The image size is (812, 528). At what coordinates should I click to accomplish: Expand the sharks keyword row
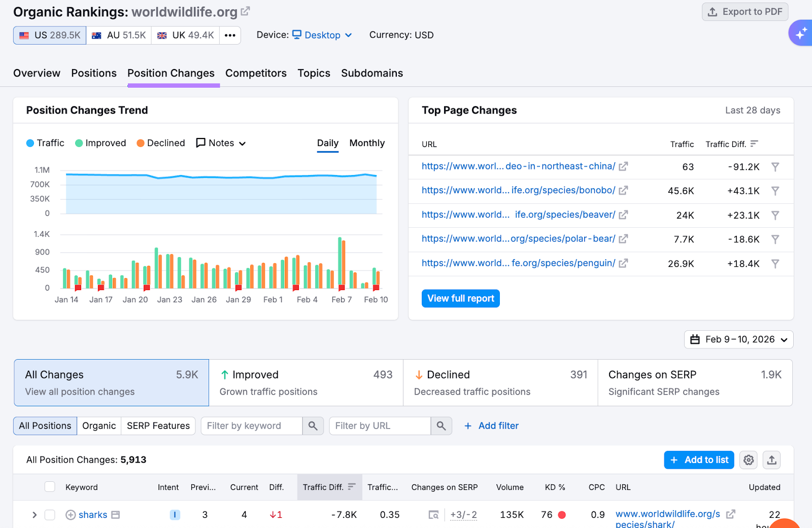[35, 515]
